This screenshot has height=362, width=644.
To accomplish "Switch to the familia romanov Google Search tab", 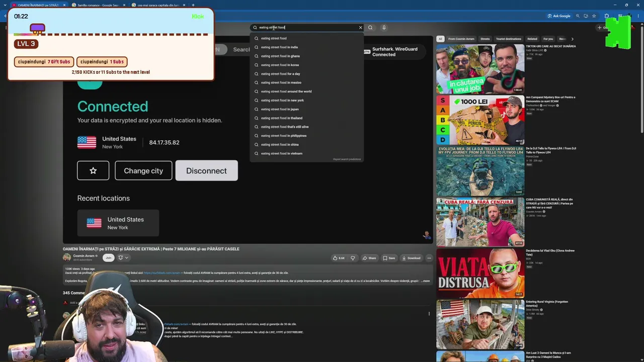I will click(99, 5).
